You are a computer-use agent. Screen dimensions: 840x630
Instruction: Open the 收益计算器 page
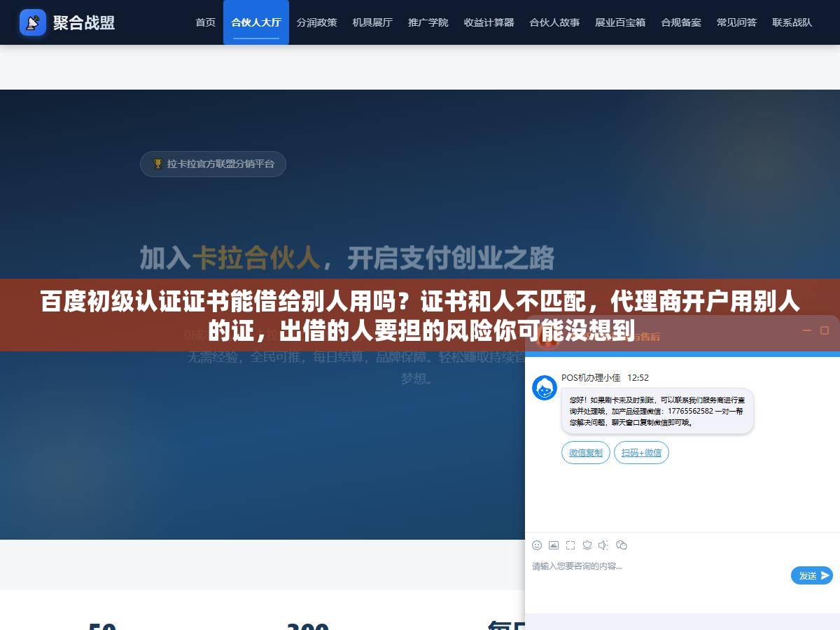[489, 22]
